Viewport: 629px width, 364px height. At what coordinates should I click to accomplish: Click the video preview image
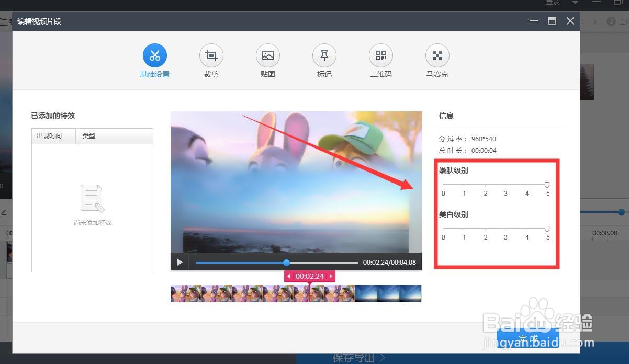pyautogui.click(x=296, y=182)
